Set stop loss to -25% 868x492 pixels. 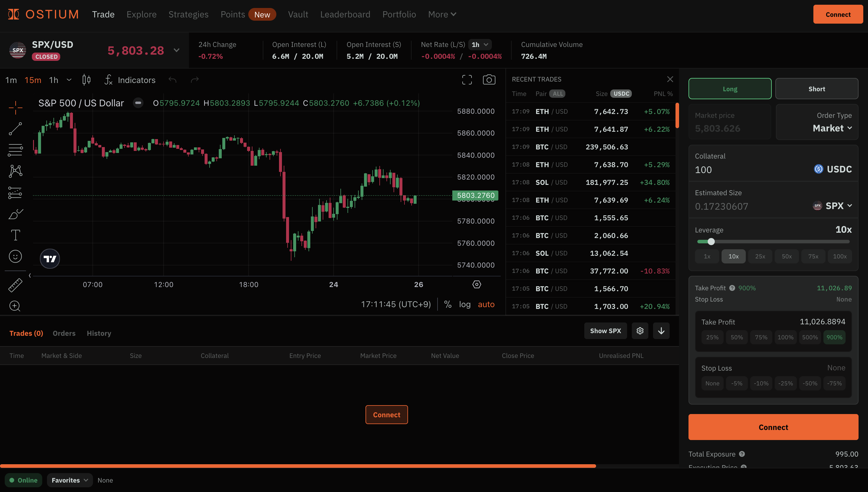(x=785, y=384)
